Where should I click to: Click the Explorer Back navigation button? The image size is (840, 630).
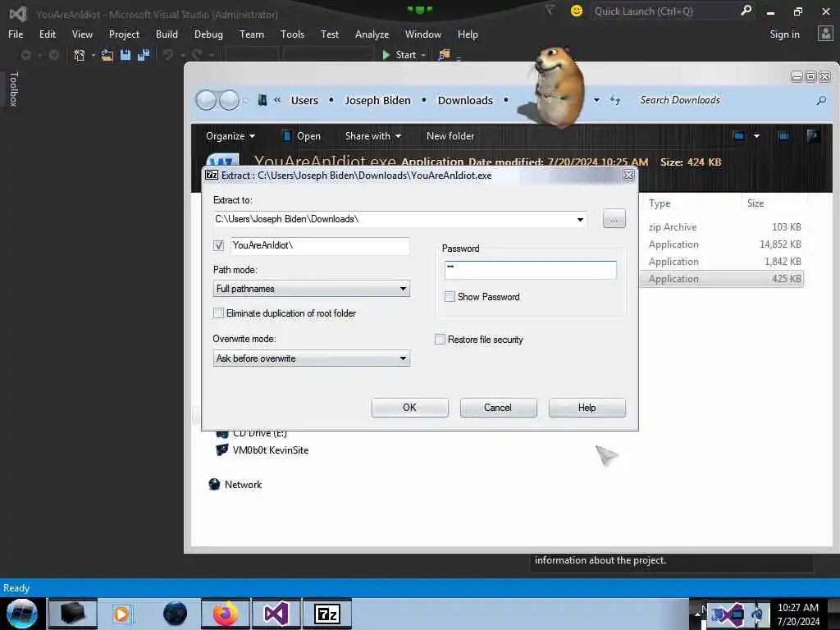click(206, 100)
